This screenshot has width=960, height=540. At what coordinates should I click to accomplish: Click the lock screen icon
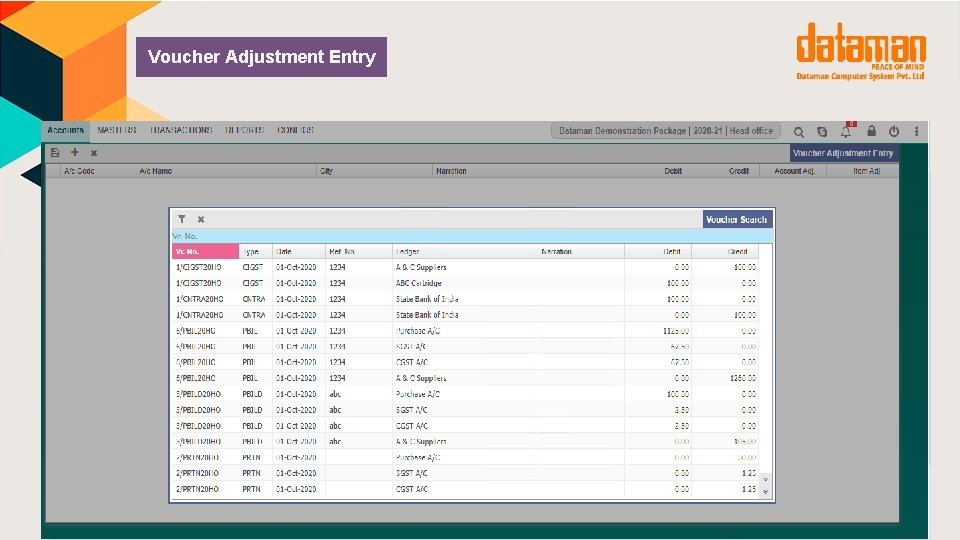pyautogui.click(x=871, y=131)
